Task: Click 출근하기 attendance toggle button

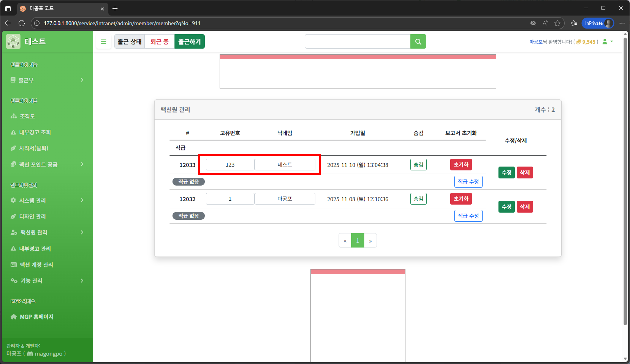Action: (x=189, y=42)
